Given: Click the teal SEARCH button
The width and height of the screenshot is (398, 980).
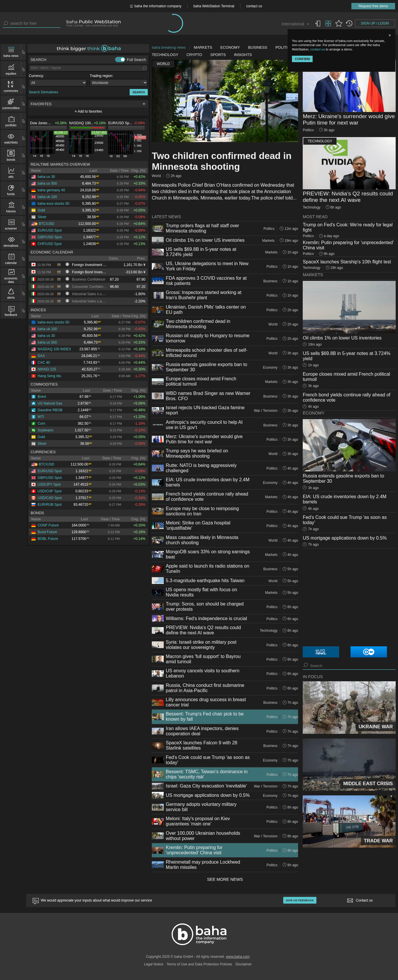Looking at the screenshot, I should 138,92.
